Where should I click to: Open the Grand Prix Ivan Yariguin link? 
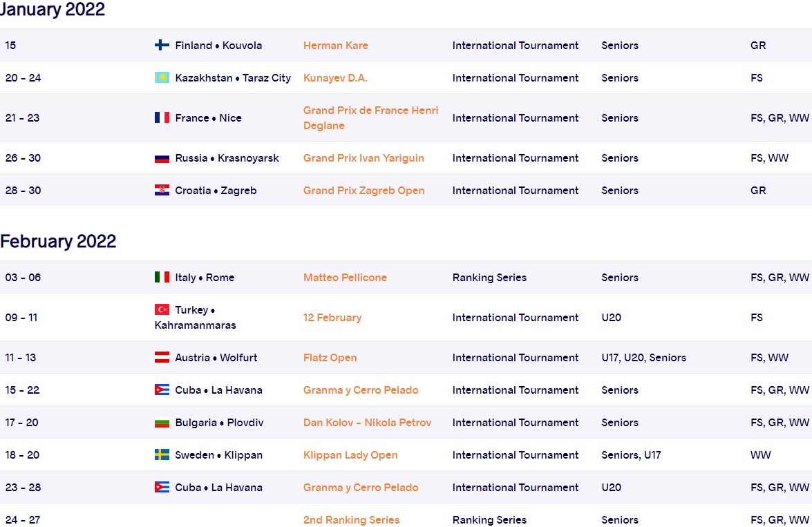tap(363, 158)
